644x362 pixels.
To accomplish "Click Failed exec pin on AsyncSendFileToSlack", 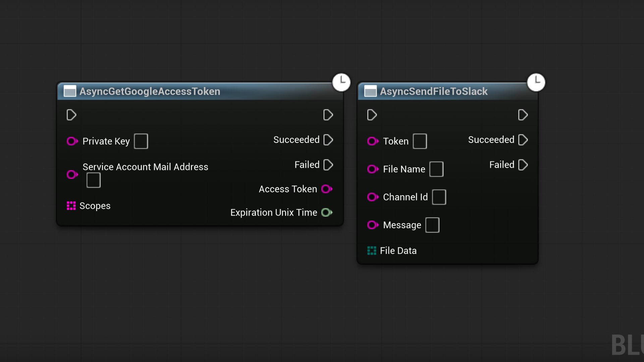I will coord(523,165).
